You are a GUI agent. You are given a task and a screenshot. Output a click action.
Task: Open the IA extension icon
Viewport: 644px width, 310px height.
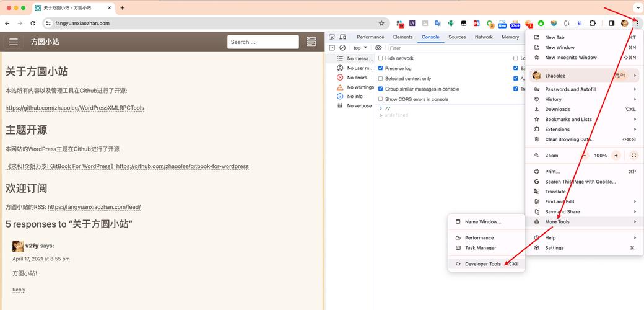click(412, 24)
